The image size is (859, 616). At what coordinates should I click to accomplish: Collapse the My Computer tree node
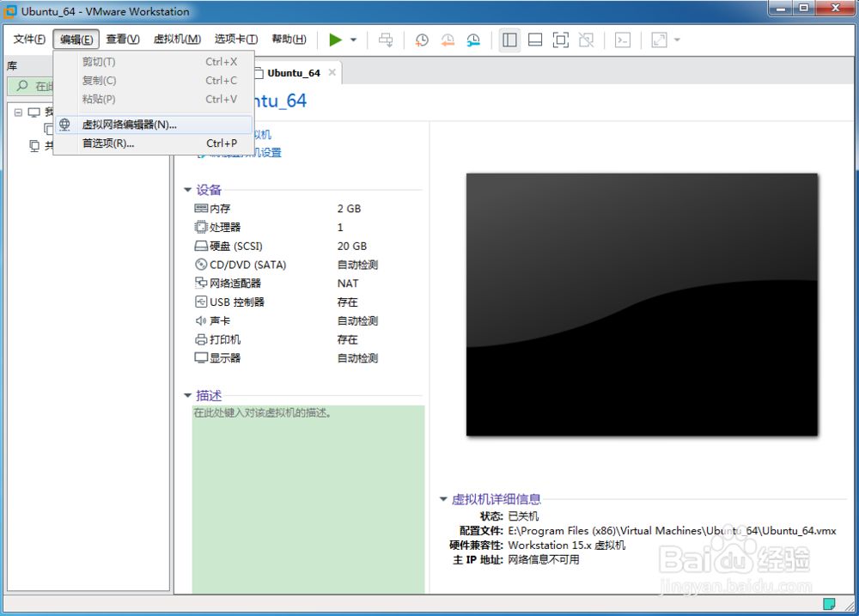pos(18,113)
